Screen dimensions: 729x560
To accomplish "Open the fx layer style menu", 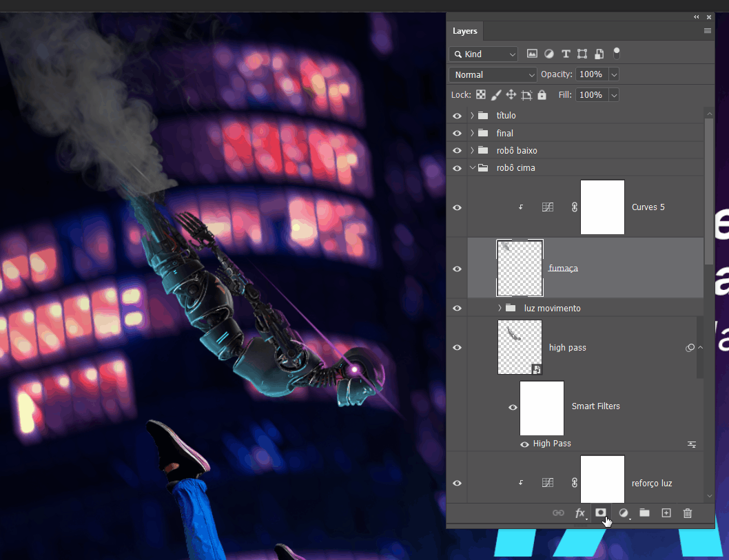I will (580, 513).
